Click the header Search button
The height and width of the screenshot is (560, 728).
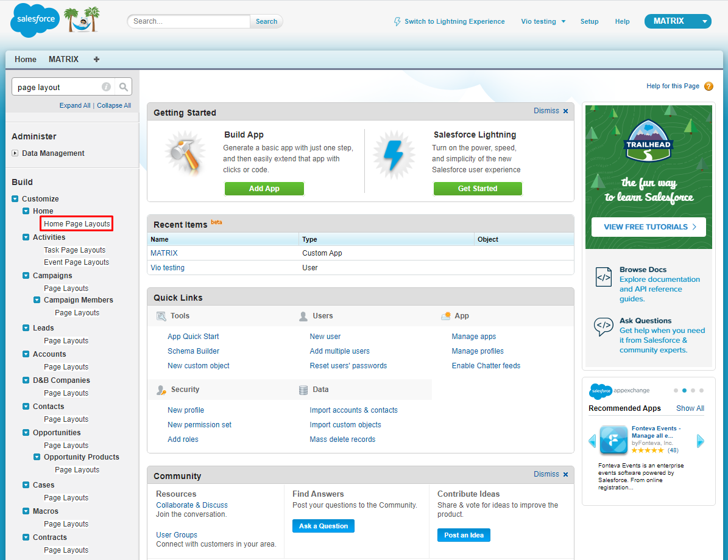pos(266,21)
